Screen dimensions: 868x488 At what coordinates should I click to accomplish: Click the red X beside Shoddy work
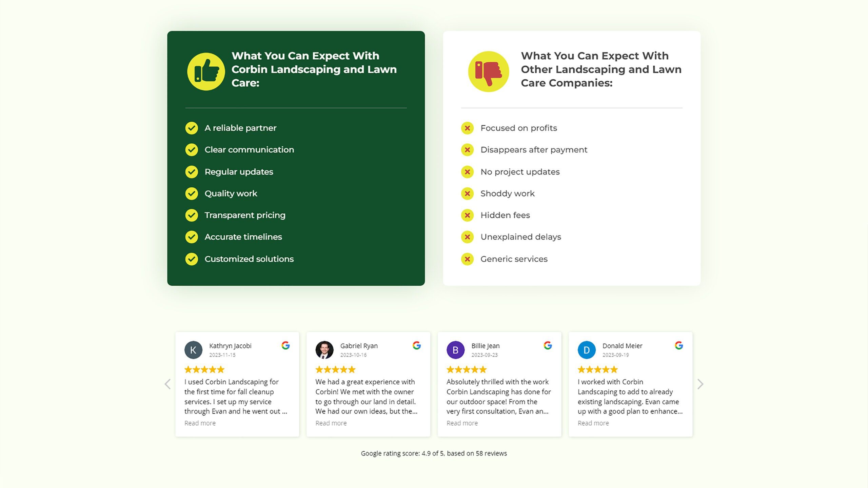coord(467,194)
